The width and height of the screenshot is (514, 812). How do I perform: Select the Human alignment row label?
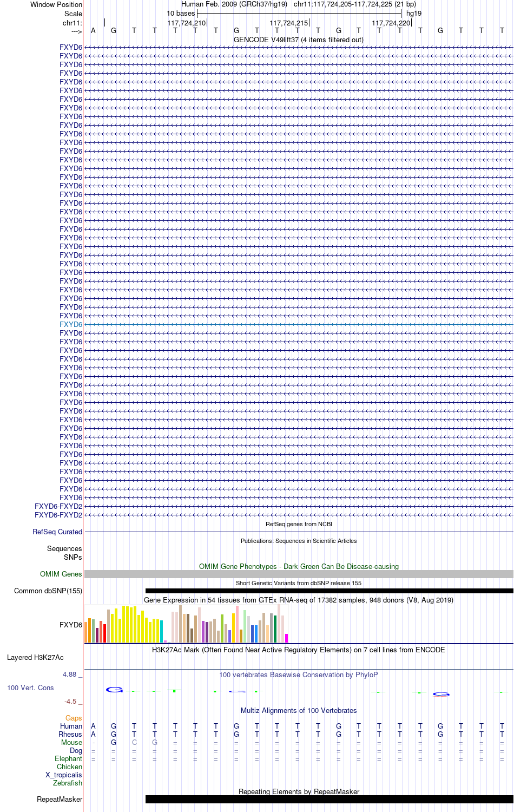click(x=71, y=726)
